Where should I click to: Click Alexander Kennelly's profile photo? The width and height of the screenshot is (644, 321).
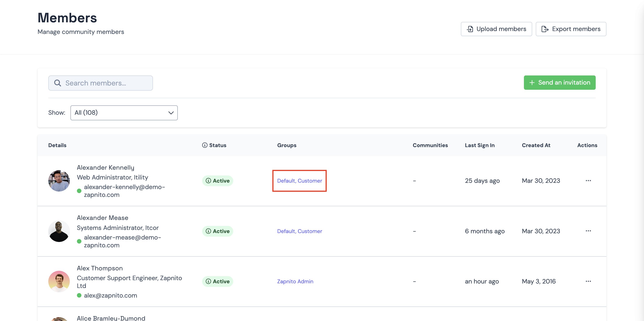click(59, 181)
